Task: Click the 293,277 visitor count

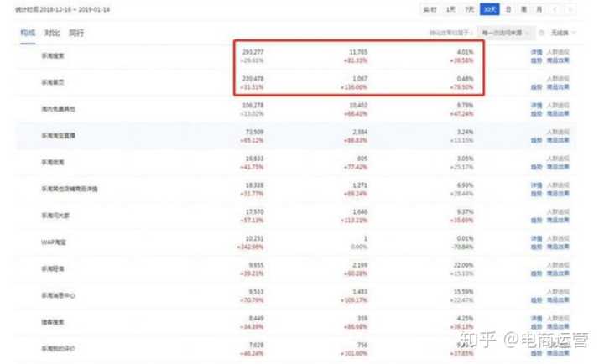Action: pos(253,52)
